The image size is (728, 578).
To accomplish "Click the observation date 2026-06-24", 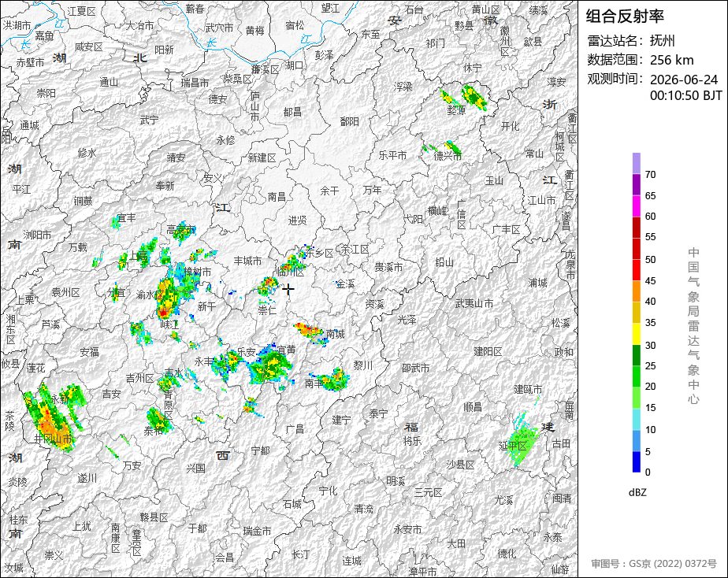I will (683, 80).
